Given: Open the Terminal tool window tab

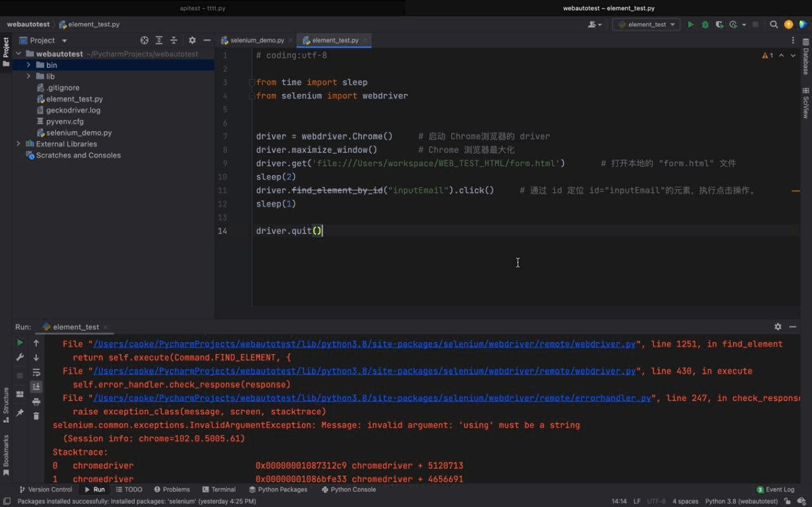Looking at the screenshot, I should click(219, 489).
